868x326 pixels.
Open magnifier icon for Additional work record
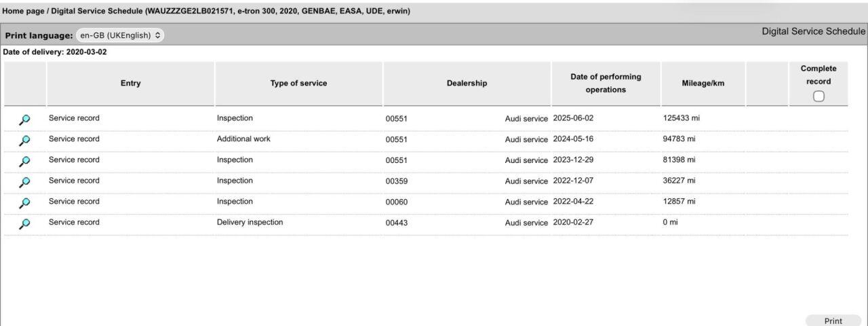24,141
